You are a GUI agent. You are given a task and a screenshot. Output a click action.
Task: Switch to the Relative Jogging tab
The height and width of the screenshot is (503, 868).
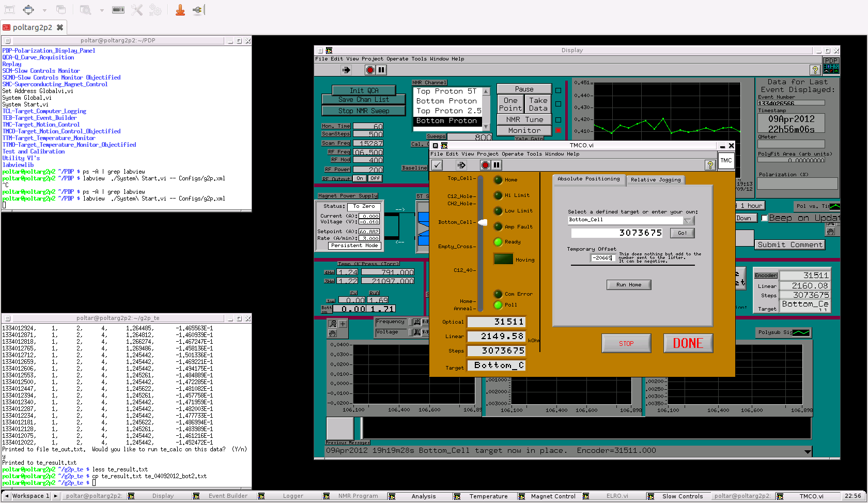[x=656, y=180]
